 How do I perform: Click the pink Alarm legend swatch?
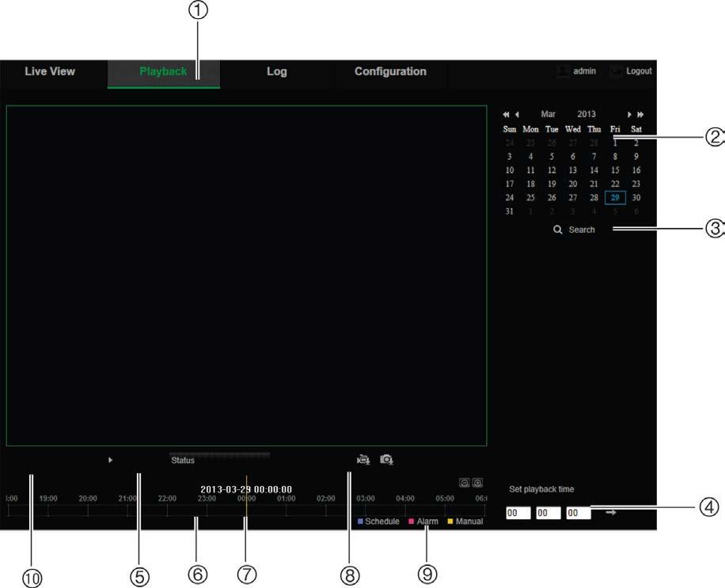411,522
